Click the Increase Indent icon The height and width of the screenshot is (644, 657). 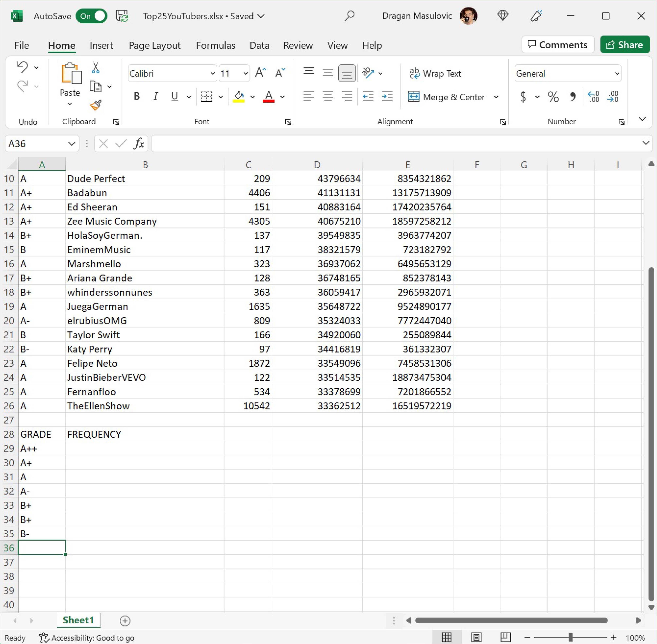click(387, 97)
